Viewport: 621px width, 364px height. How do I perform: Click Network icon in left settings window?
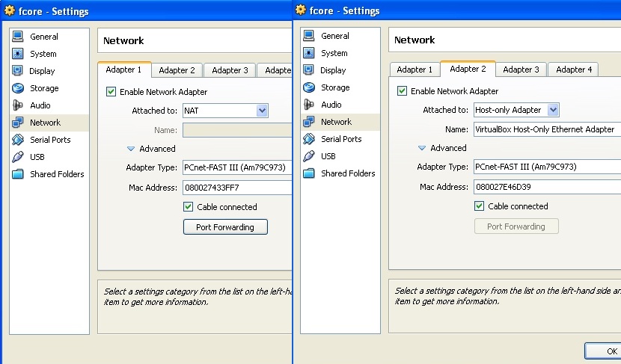[18, 123]
